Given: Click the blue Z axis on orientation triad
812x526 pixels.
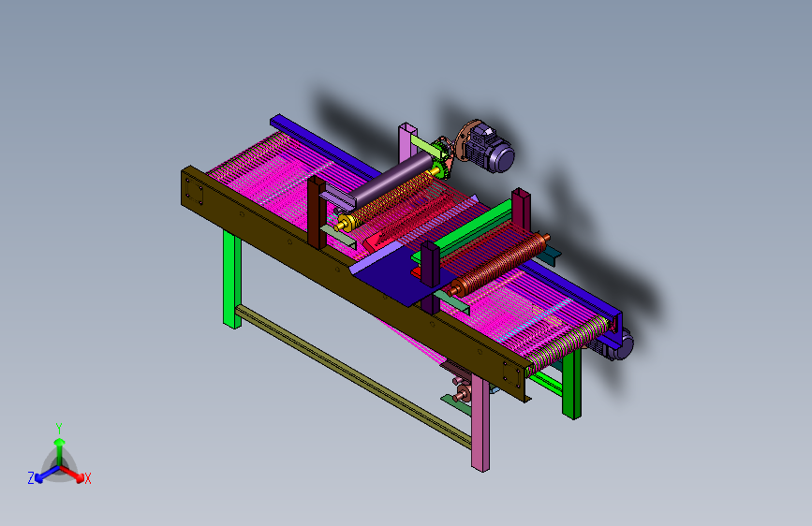Looking at the screenshot, I should 42,475.
